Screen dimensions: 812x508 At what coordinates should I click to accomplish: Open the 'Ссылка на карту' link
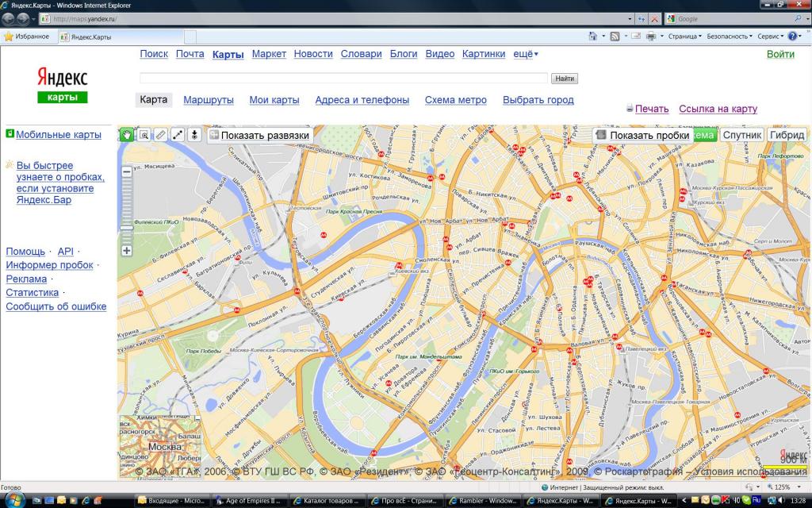[718, 109]
